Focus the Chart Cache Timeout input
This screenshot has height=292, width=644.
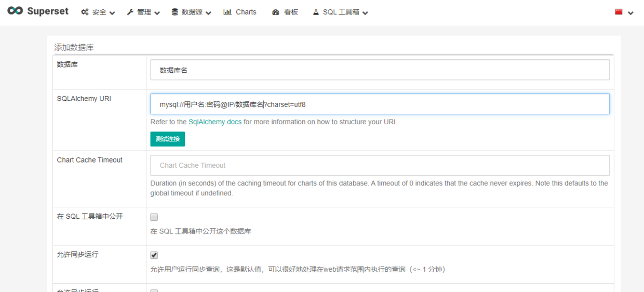tap(380, 165)
